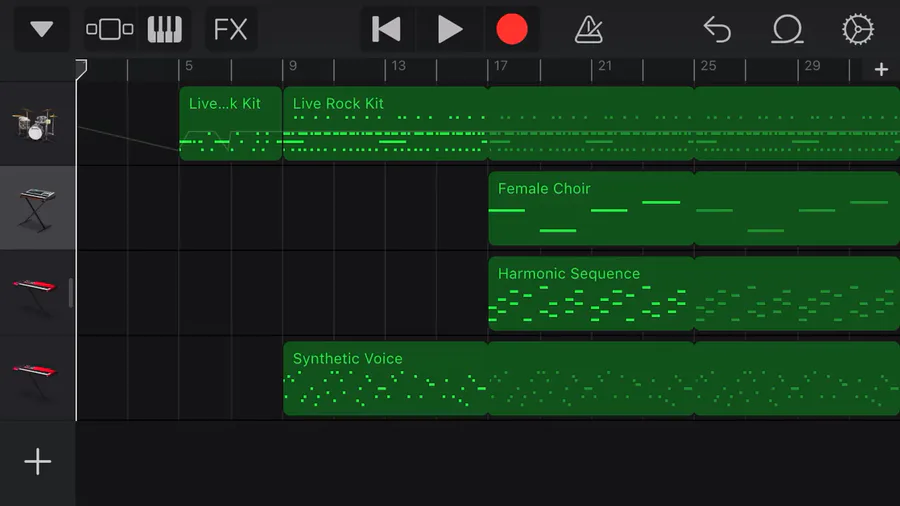Viewport: 900px width, 506px height.
Task: Toggle the metronome
Action: (x=588, y=29)
